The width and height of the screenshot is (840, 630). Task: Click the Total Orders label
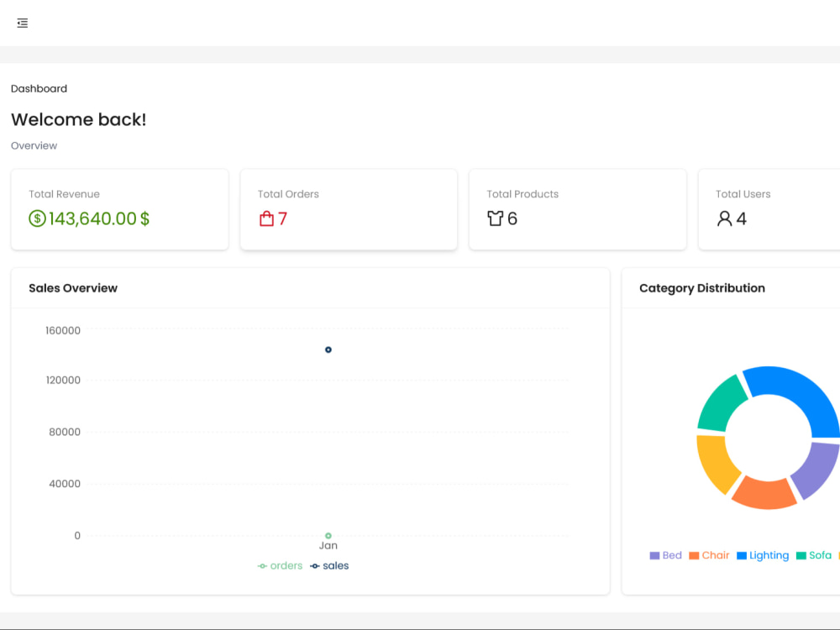(288, 195)
